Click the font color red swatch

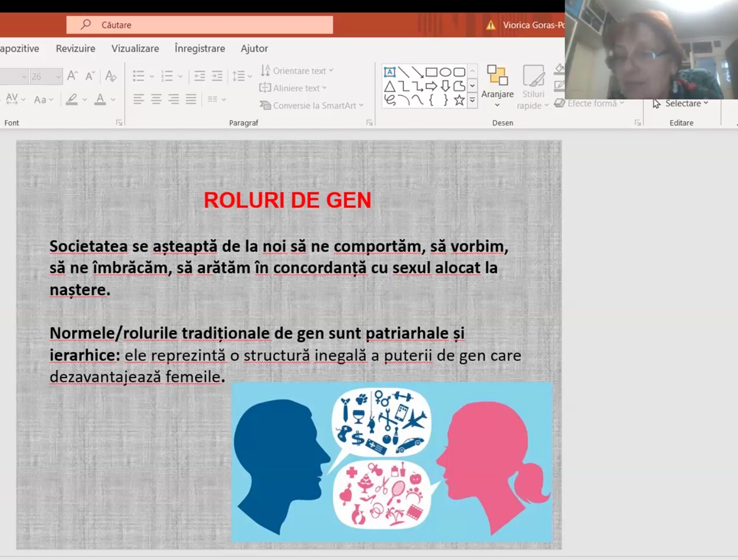click(x=100, y=99)
